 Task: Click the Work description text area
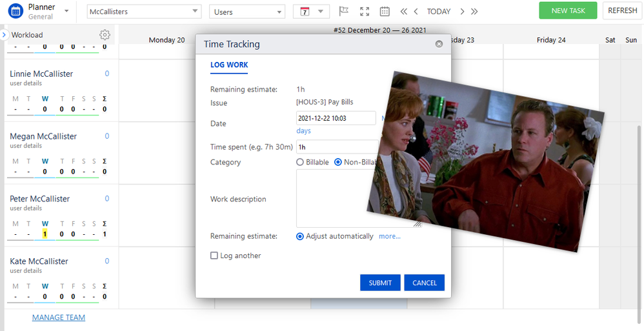pyautogui.click(x=359, y=198)
